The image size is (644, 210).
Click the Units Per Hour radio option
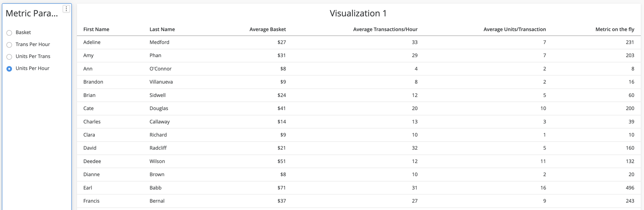(9, 69)
